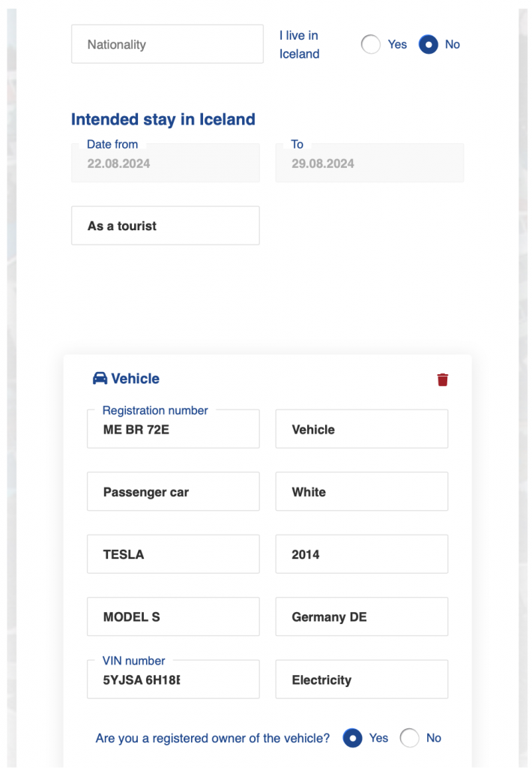
Task: Choose No for registered owner of vehicle
Action: point(409,738)
